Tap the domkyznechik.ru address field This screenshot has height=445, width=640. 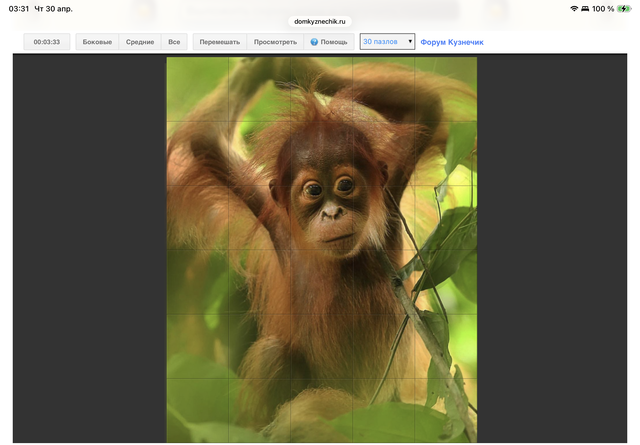click(x=320, y=21)
